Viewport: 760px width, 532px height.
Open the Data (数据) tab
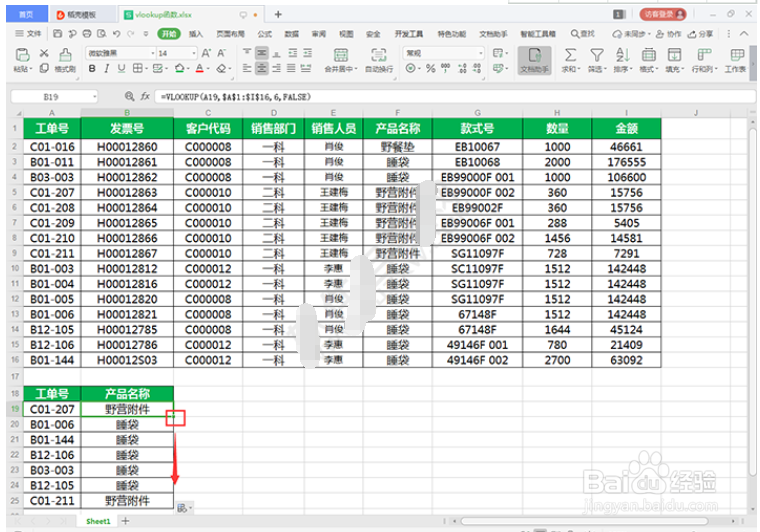(291, 33)
